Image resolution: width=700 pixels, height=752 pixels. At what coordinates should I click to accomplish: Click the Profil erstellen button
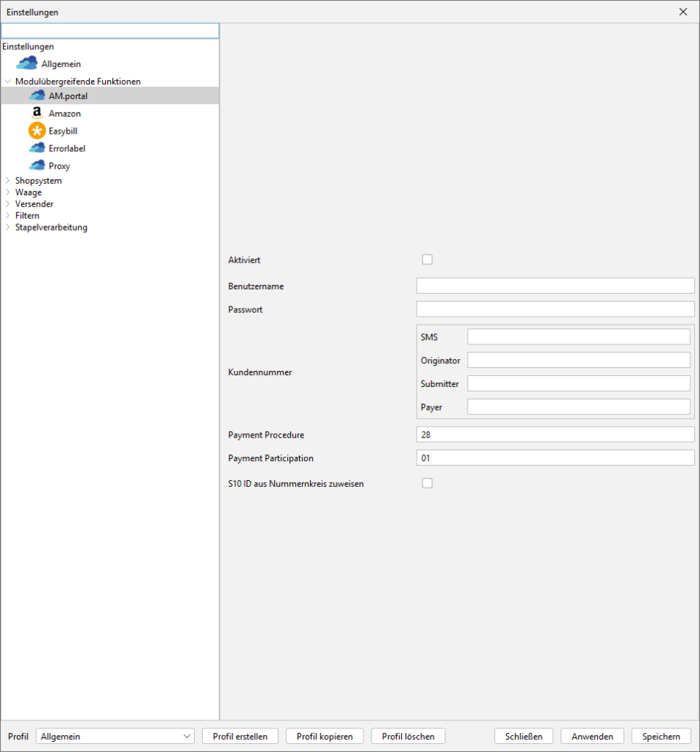click(x=240, y=737)
